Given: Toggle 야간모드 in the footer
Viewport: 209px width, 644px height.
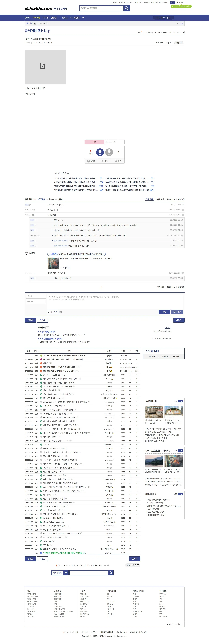Looking at the screenshot, I should pos(171,624).
